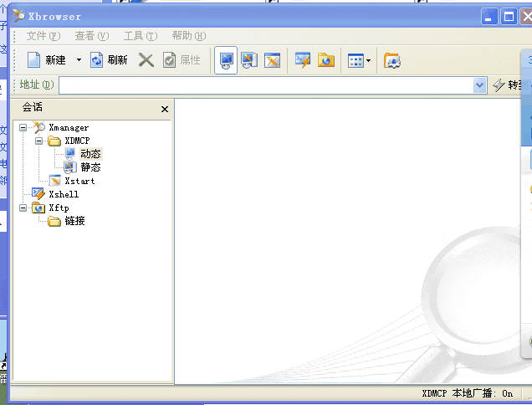Click into the address (地址) input field
This screenshot has width=532, height=405.
click(x=266, y=85)
